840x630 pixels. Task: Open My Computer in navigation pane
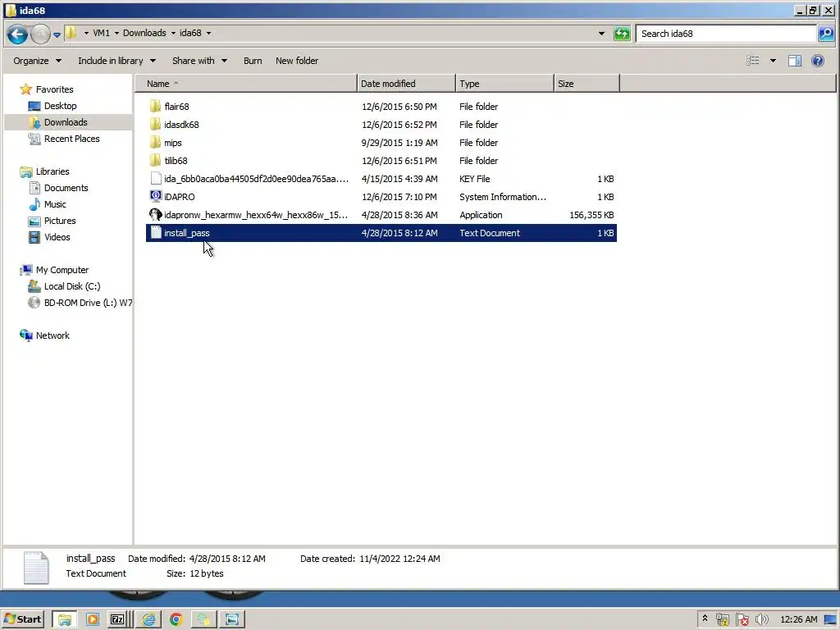pyautogui.click(x=62, y=270)
